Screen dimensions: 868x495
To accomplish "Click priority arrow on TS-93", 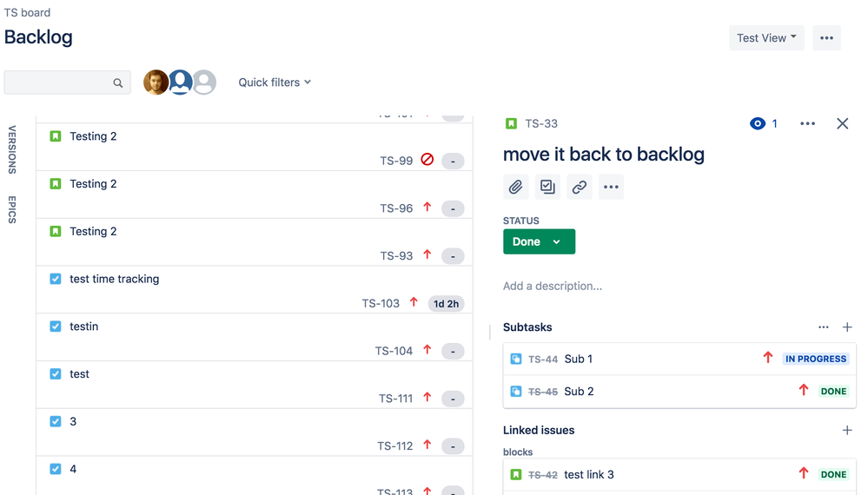I will [427, 255].
